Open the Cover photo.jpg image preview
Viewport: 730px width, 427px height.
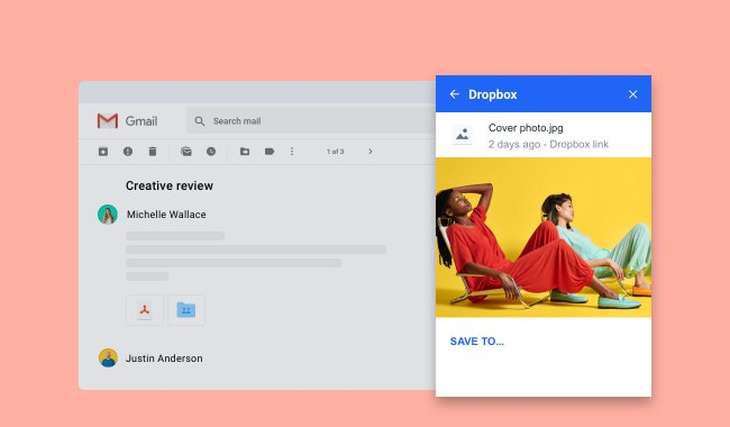pos(543,237)
